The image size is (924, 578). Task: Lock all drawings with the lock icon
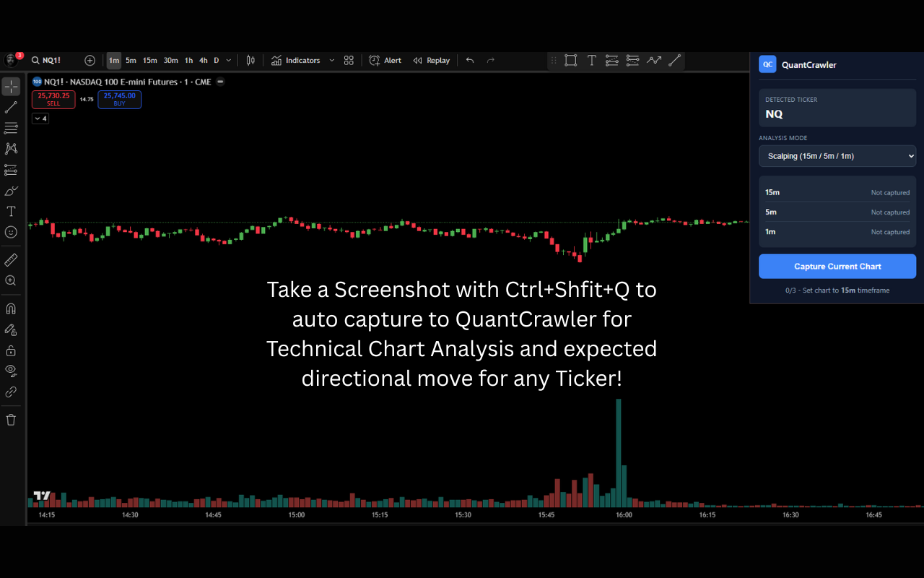11,350
